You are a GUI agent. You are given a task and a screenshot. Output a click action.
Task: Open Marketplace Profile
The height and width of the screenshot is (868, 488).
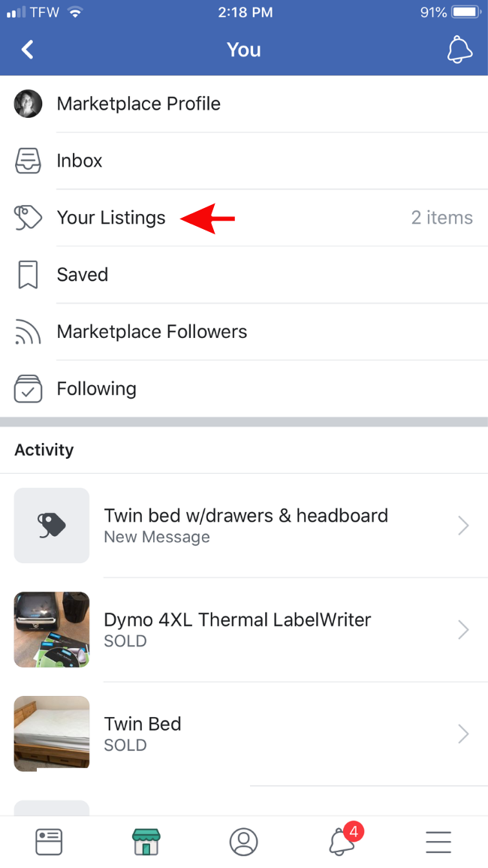tap(139, 104)
